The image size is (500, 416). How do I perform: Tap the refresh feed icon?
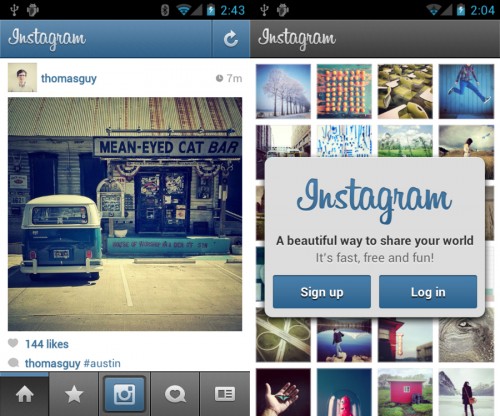tap(231, 39)
